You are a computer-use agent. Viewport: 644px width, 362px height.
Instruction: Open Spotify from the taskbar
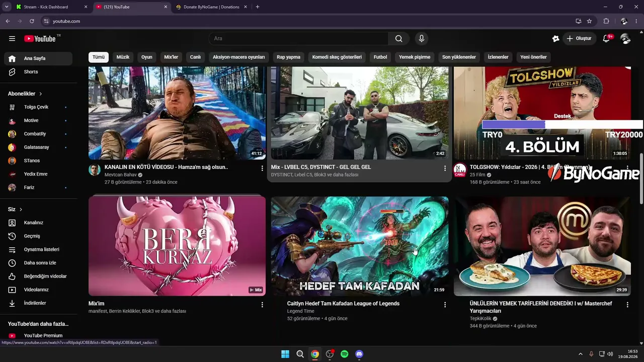click(x=344, y=354)
